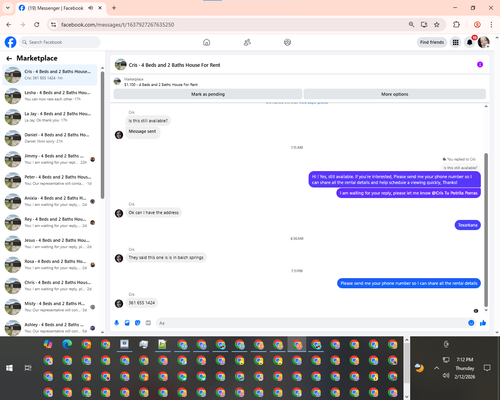500x400 pixels.
Task: Open Misty conversation in the list
Action: [x=50, y=307]
